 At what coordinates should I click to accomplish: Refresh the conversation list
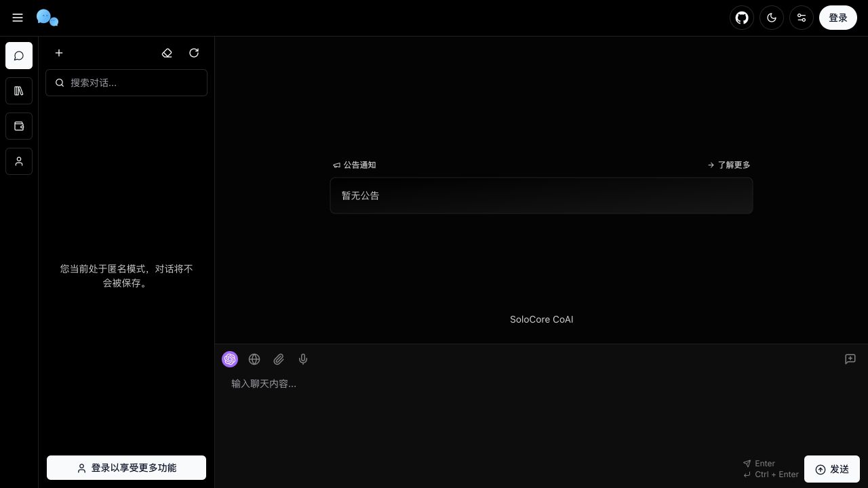coord(194,53)
